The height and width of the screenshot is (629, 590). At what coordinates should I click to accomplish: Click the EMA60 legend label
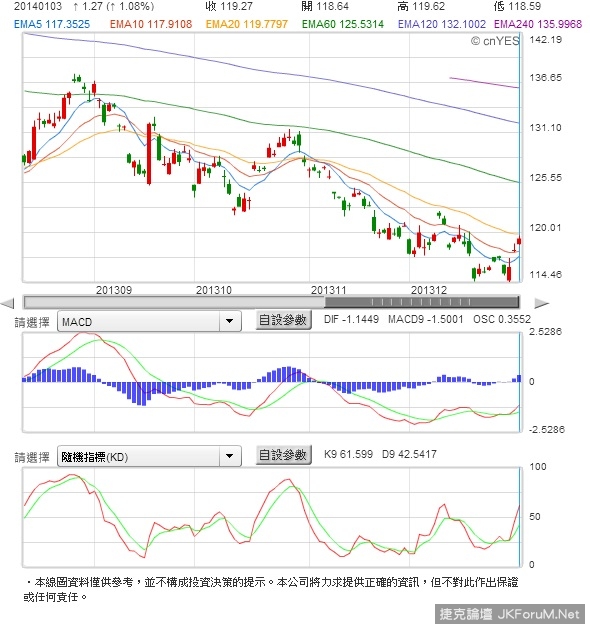coord(343,24)
